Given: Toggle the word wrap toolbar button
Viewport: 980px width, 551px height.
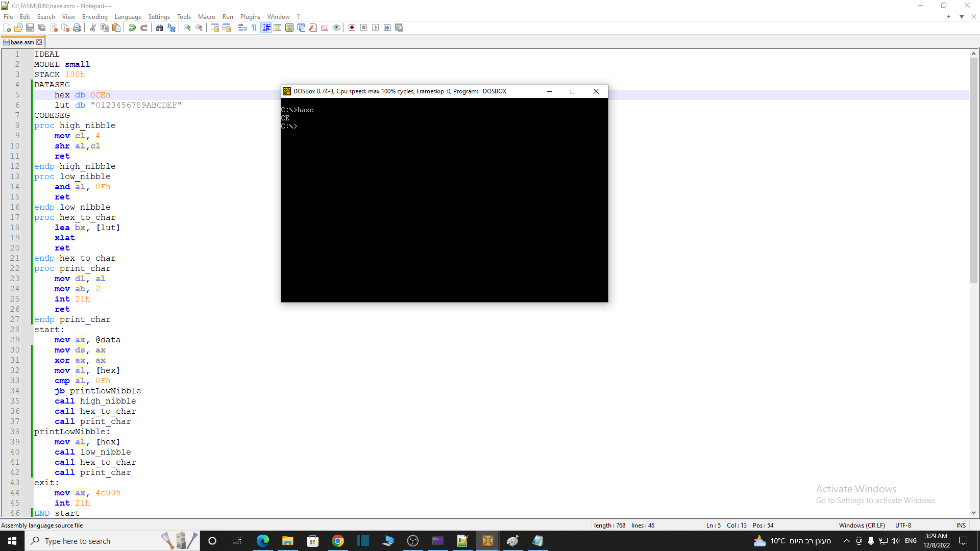Looking at the screenshot, I should [242, 28].
